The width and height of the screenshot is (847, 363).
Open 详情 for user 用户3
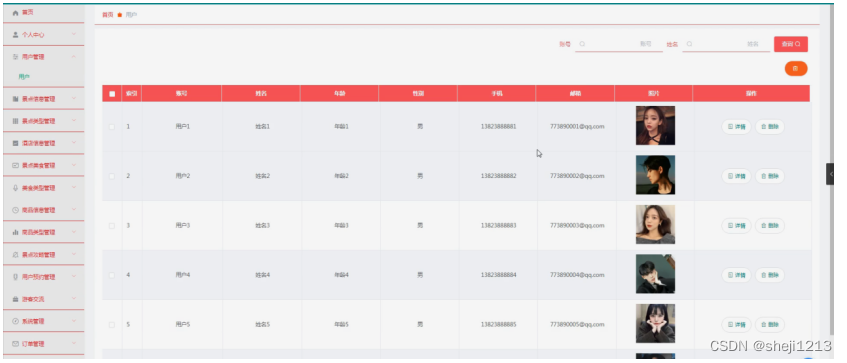point(736,226)
